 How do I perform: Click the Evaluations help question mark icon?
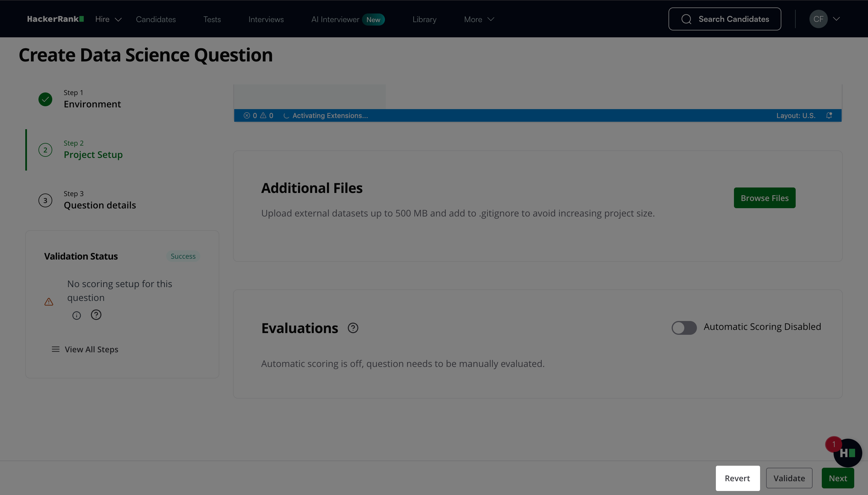click(353, 328)
